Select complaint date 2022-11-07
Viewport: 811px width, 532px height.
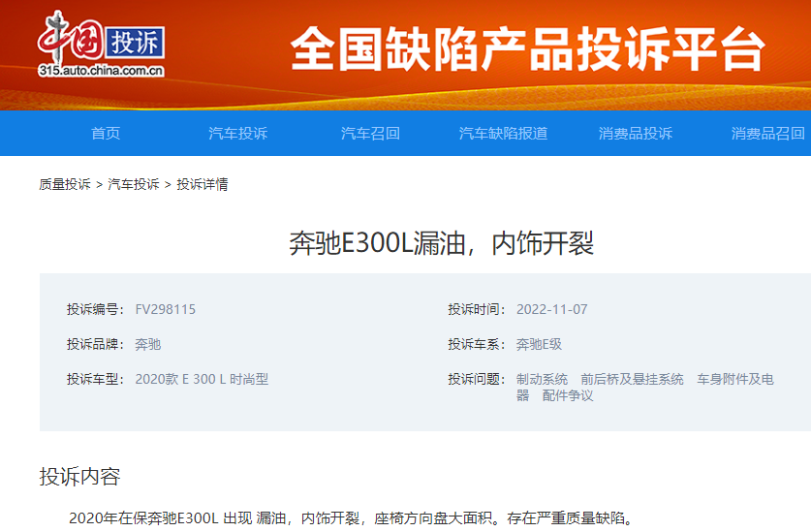552,309
